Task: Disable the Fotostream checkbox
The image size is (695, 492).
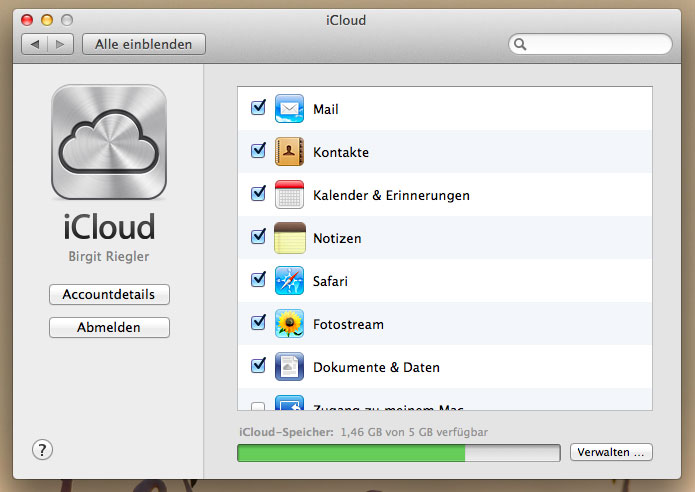Action: tap(258, 322)
